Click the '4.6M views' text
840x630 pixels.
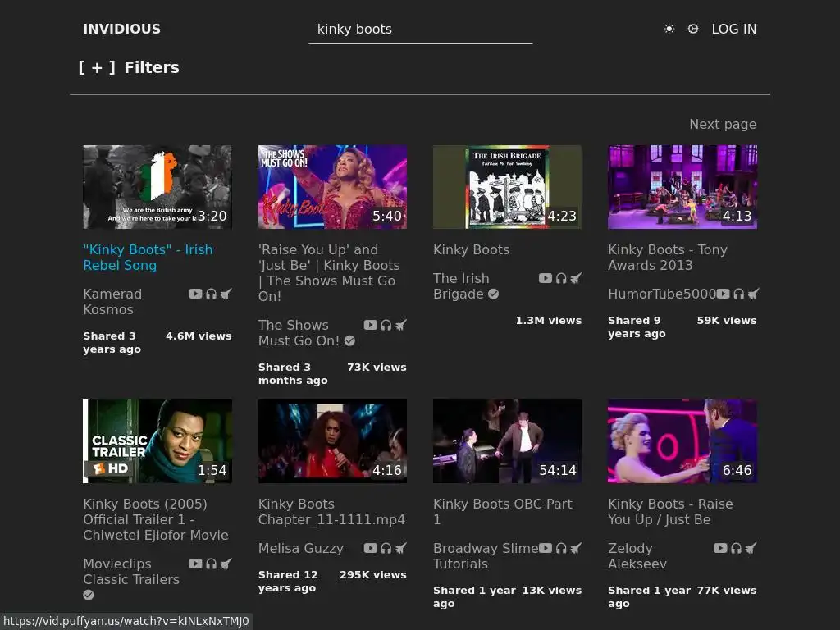199,336
